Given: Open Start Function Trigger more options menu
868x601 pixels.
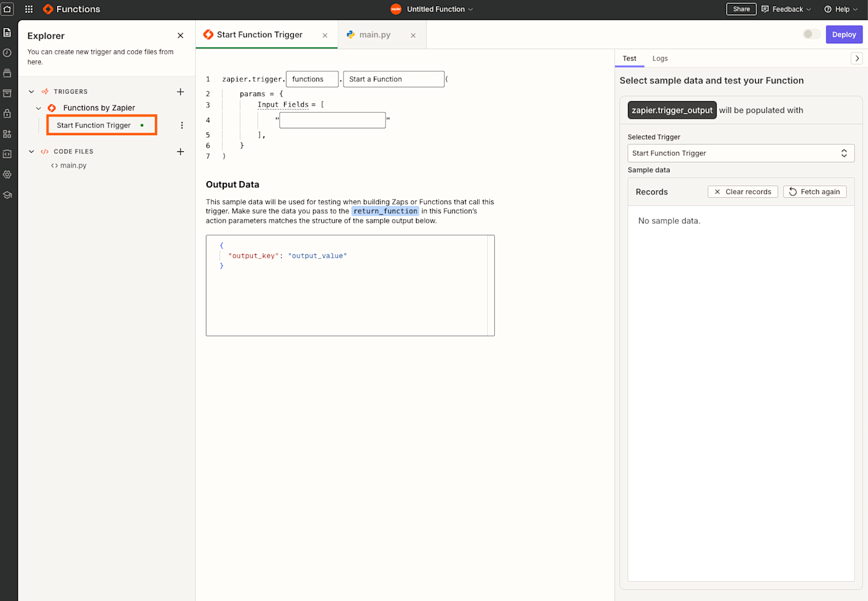Looking at the screenshot, I should pyautogui.click(x=182, y=125).
